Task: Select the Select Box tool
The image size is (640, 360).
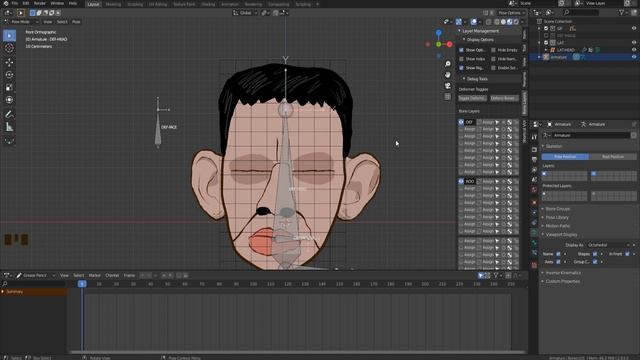Action: pos(9,36)
